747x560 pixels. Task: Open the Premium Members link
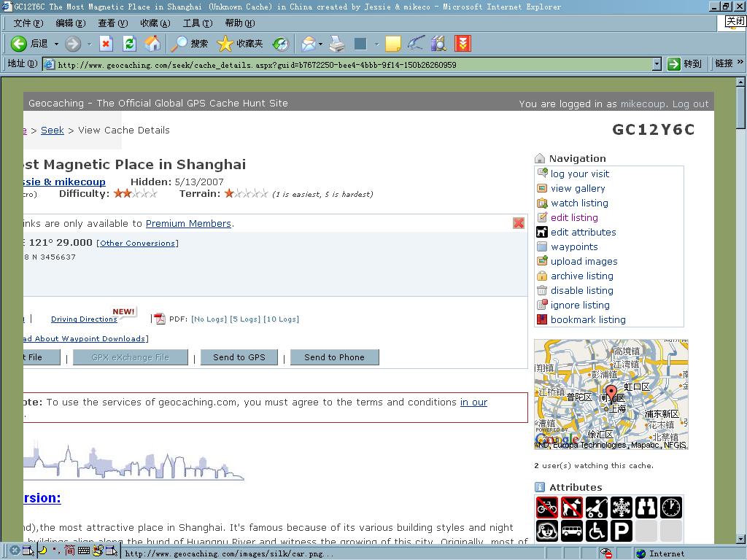click(188, 223)
